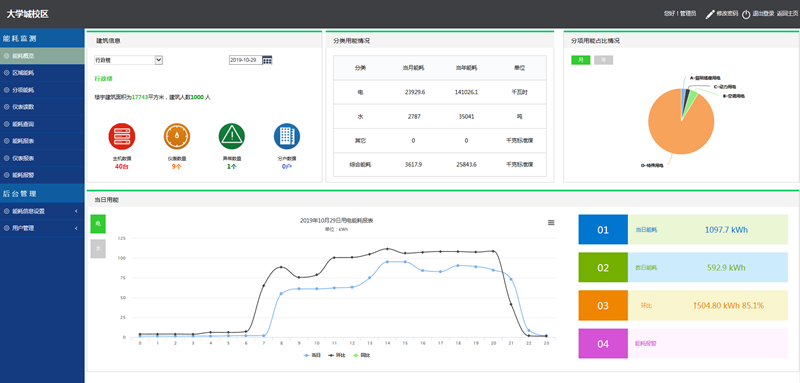Image resolution: width=800 pixels, height=383 pixels.
Task: Click the 3617.9 total energy value
Action: [413, 165]
